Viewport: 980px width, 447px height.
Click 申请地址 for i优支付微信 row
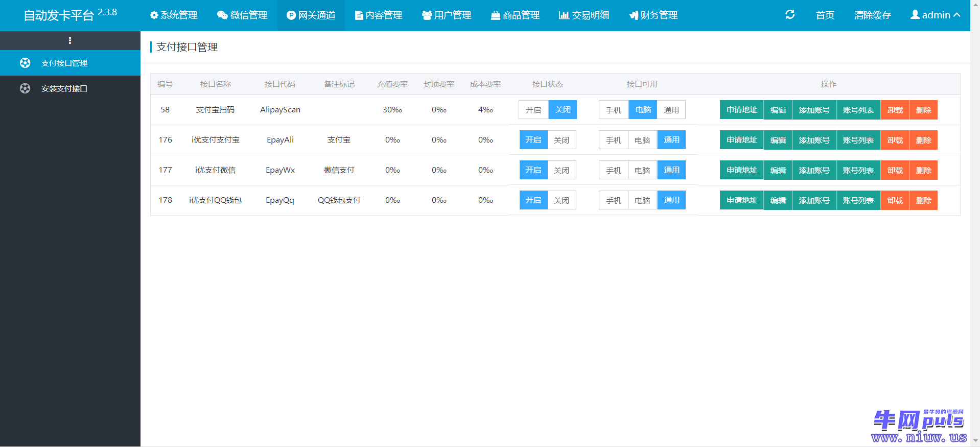[x=742, y=170]
